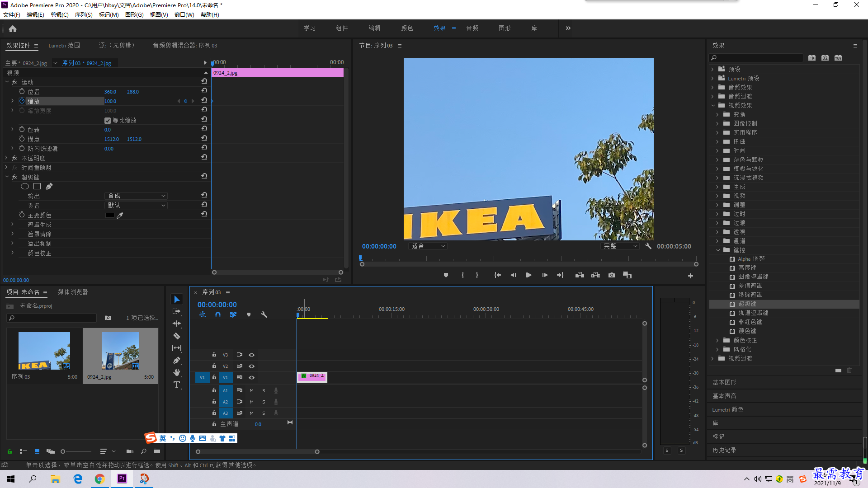Open Output dropdown showing 合成
This screenshot has height=488, width=868.
(x=136, y=196)
